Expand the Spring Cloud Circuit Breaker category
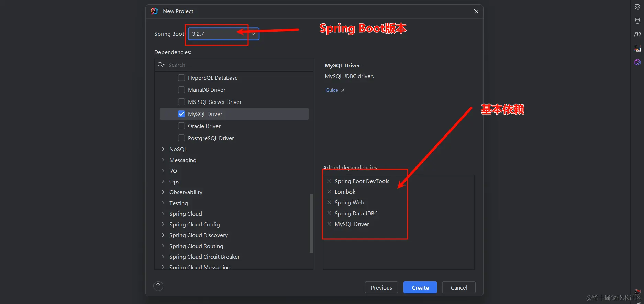The height and width of the screenshot is (304, 644). (163, 257)
